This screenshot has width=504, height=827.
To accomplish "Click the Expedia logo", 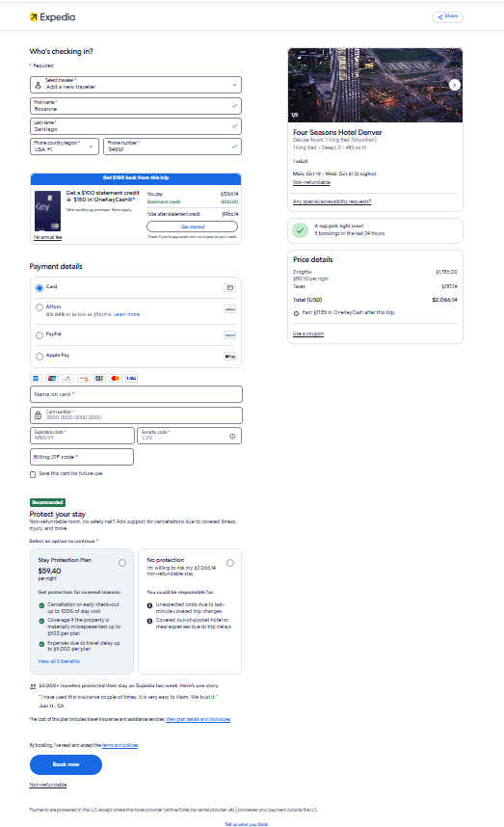I will [52, 17].
